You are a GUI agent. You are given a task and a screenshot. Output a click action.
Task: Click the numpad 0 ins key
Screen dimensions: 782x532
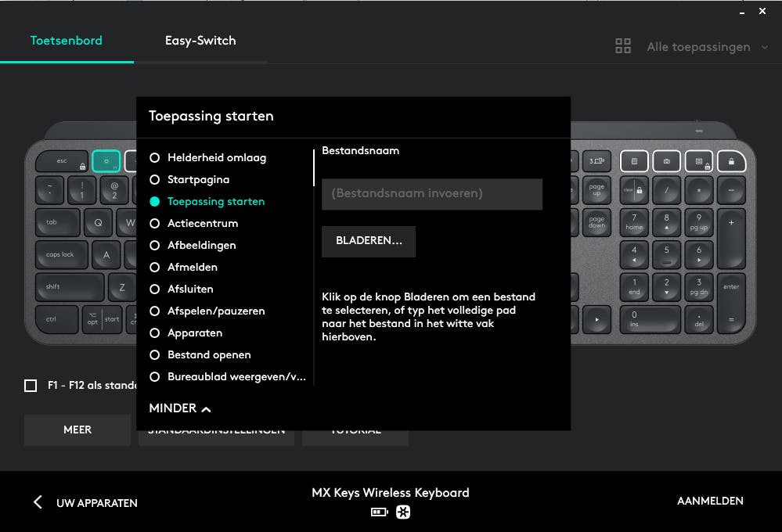click(650, 319)
